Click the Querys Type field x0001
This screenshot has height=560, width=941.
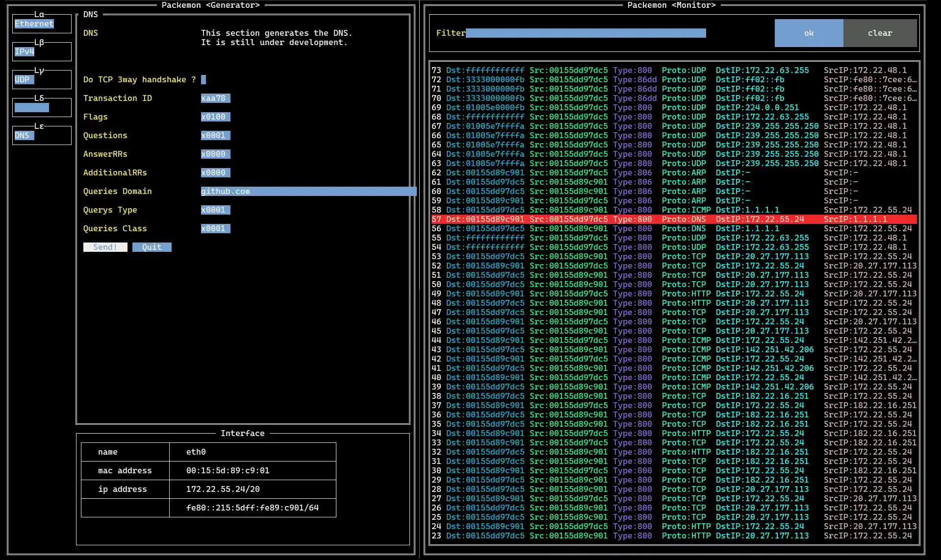coord(215,210)
